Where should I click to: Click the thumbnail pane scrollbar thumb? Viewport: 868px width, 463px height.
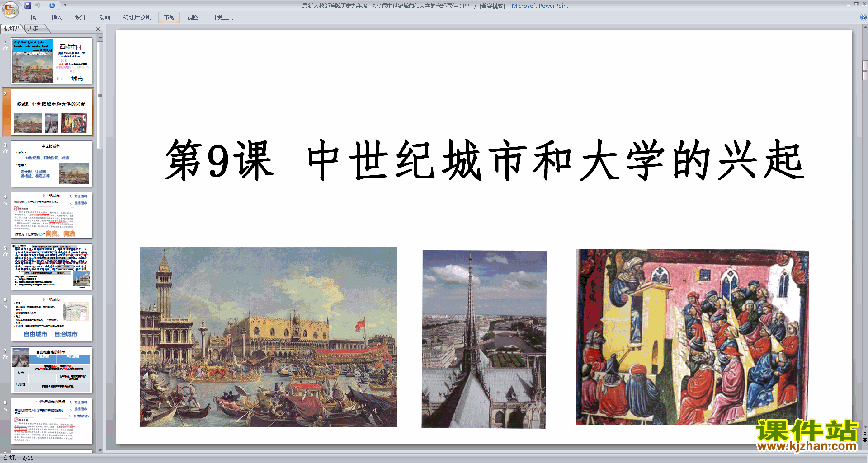click(100, 95)
